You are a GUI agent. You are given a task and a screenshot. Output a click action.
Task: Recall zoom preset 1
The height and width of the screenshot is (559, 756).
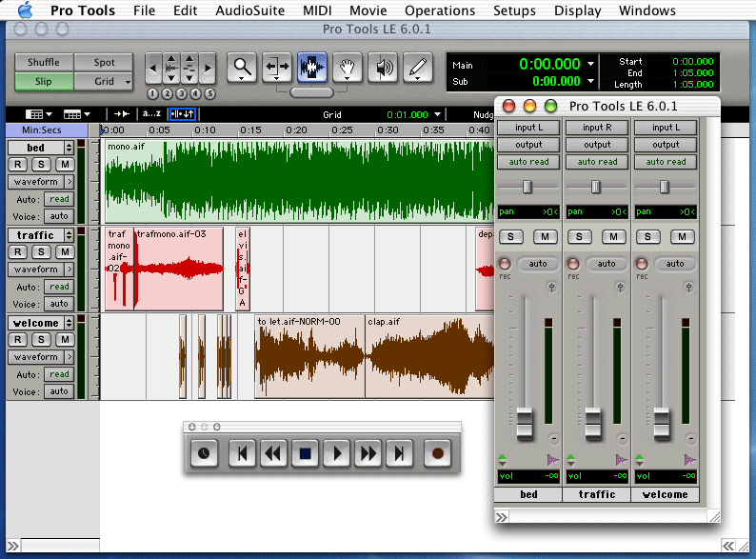(152, 93)
